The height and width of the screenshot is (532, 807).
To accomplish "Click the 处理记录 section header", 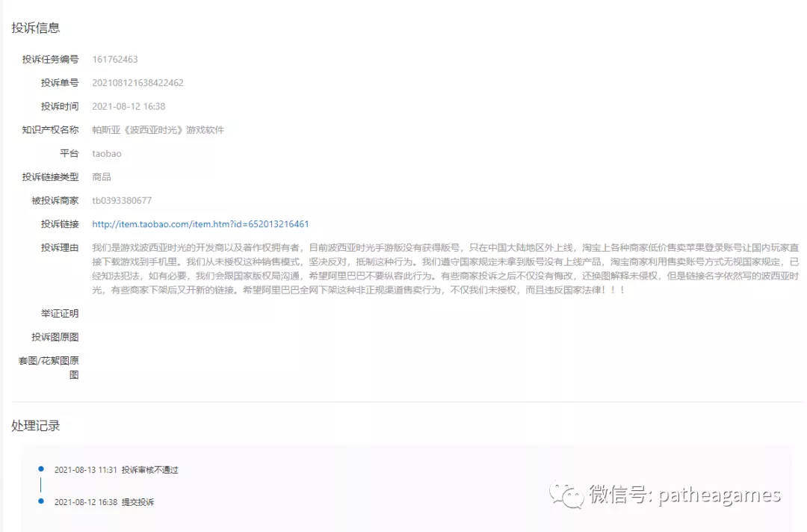I will point(34,425).
